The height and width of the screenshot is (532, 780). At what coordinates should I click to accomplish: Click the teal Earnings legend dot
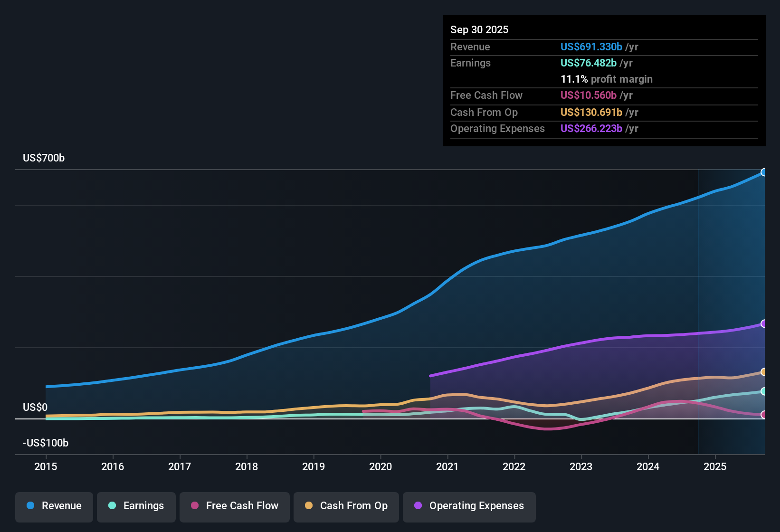click(112, 506)
